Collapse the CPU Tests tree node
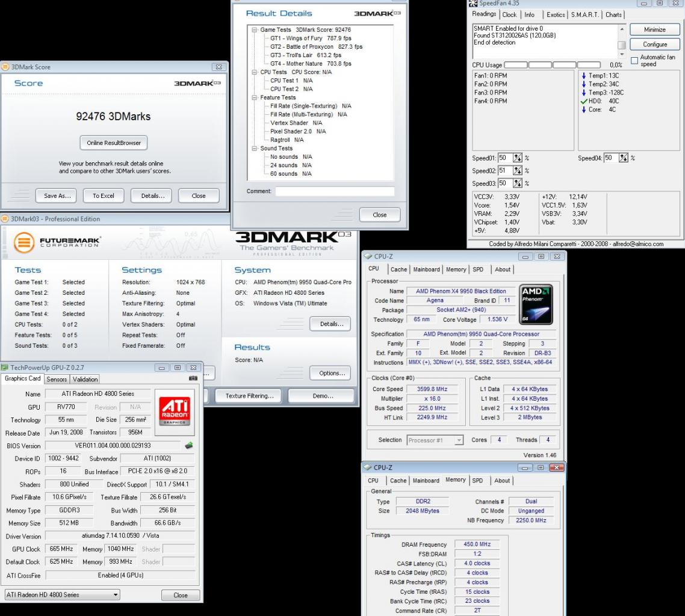 (254, 72)
